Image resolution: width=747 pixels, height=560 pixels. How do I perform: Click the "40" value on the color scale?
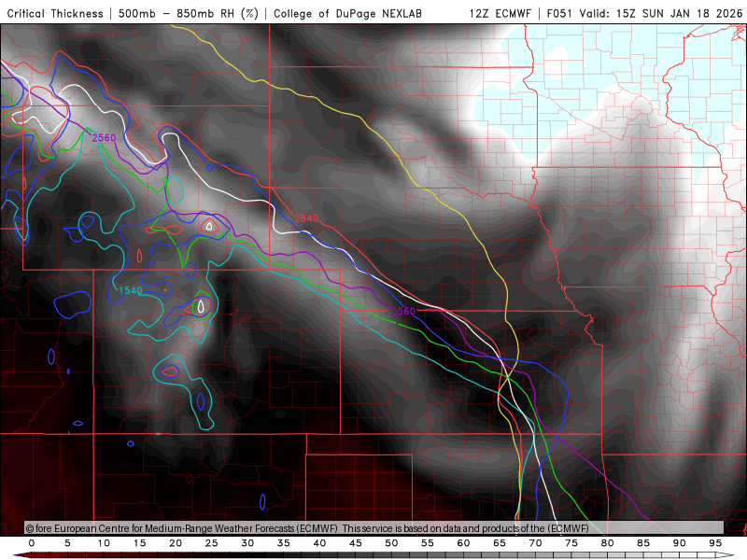319,543
